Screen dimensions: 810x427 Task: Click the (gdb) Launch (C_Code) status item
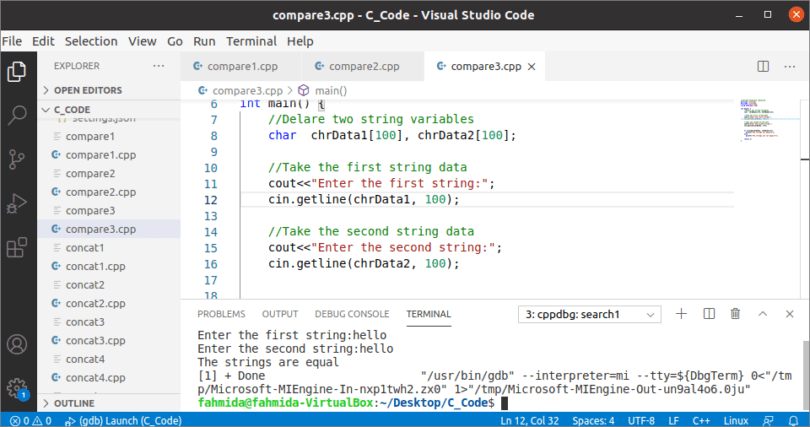pyautogui.click(x=123, y=421)
